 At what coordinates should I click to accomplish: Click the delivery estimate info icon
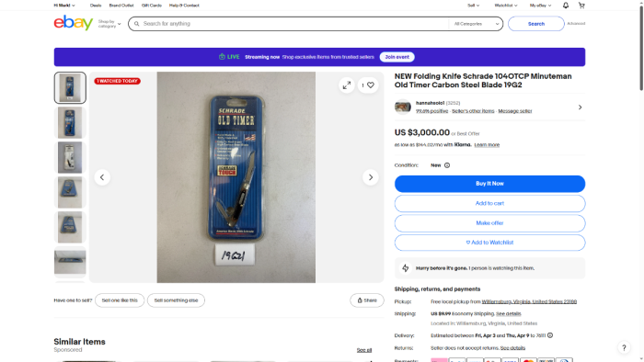tap(550, 335)
